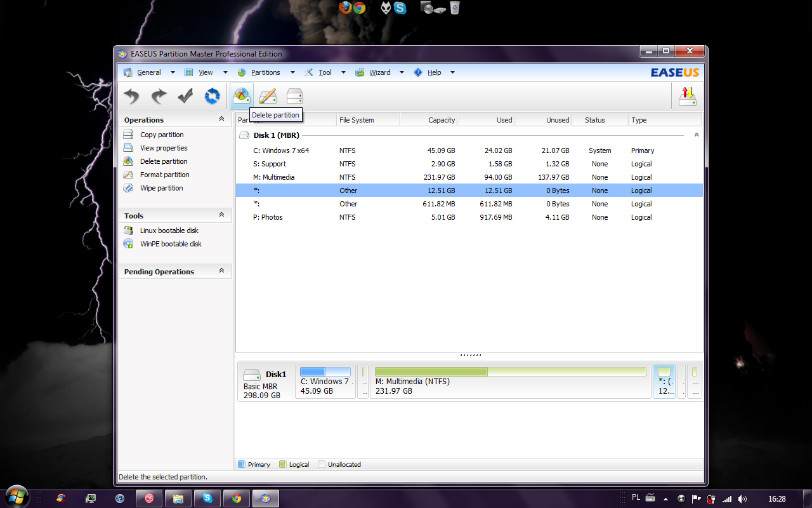This screenshot has height=508, width=812.
Task: Click the dropdown arrow beside Help
Action: pyautogui.click(x=452, y=72)
